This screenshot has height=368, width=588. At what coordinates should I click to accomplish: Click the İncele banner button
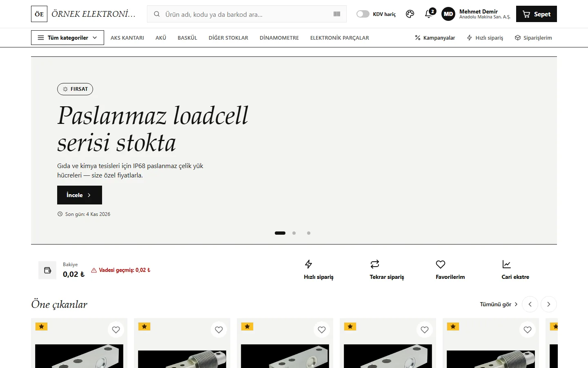click(80, 195)
